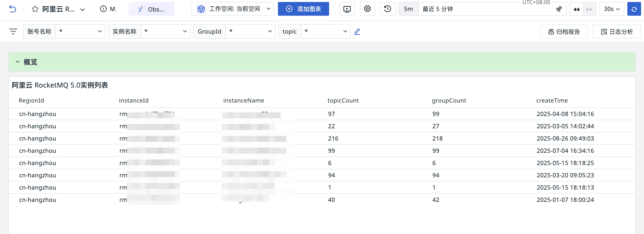Image resolution: width=644 pixels, height=234 pixels.
Task: Open the settings gear icon
Action: (x=367, y=9)
